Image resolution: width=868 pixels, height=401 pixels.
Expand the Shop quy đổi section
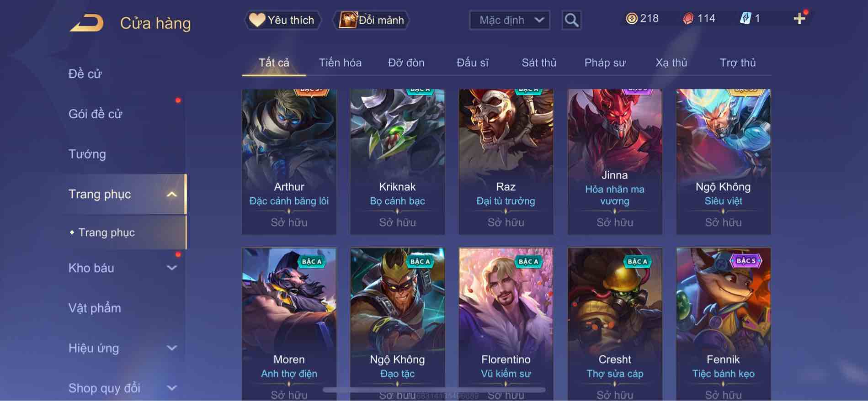pos(172,388)
